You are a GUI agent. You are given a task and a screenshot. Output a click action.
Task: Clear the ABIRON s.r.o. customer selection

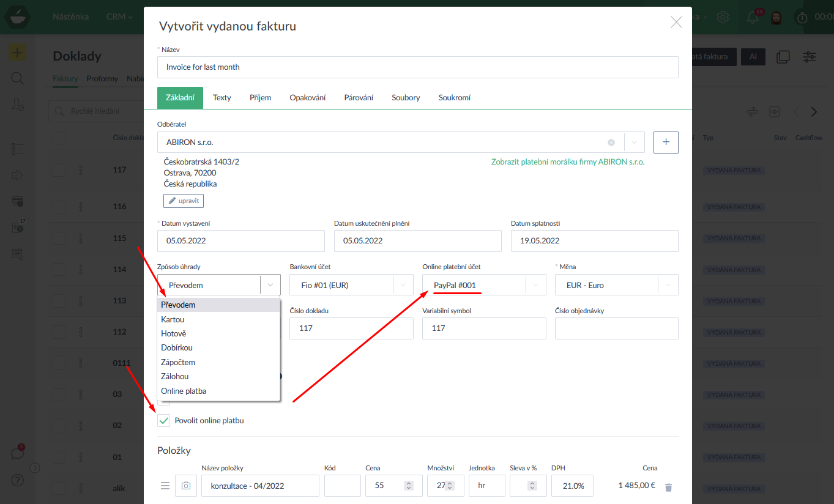[611, 143]
